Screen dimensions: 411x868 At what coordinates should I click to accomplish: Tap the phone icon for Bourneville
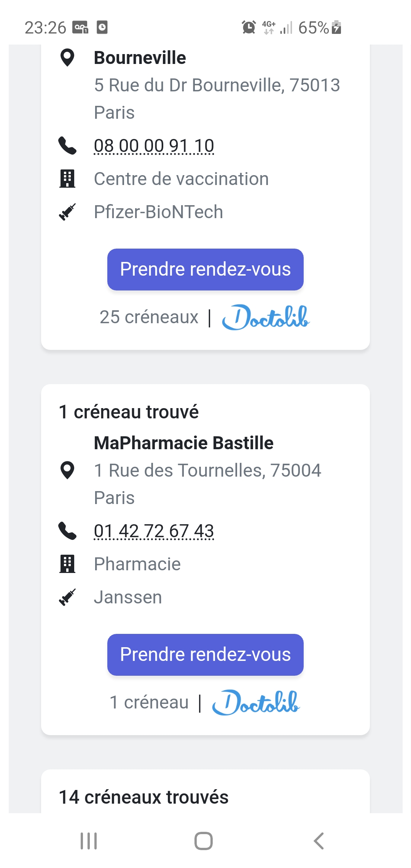(67, 146)
